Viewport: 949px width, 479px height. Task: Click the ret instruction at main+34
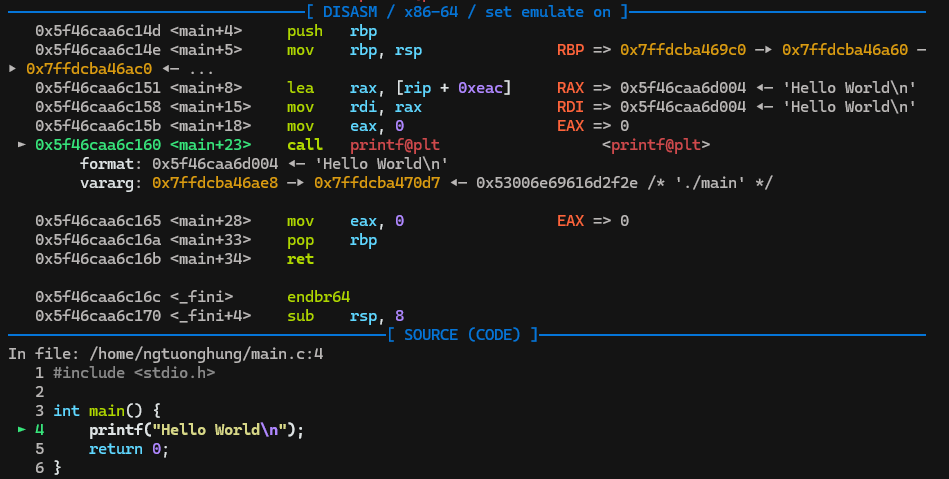pos(300,259)
